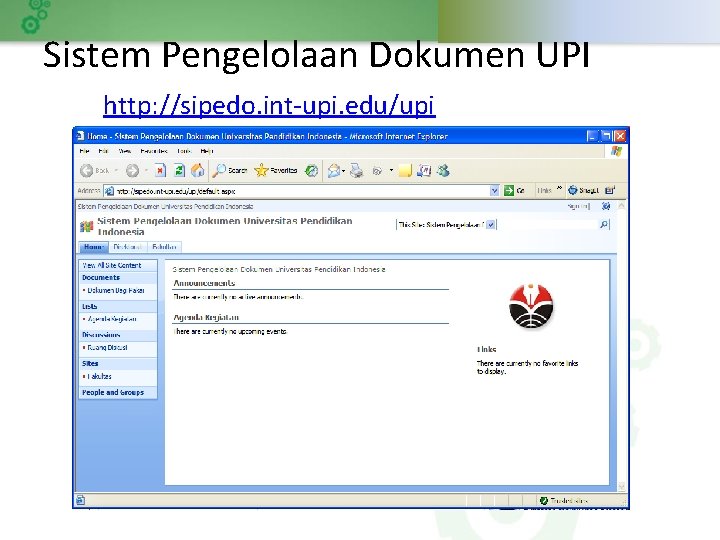Open the Lists heading in the sidebar
This screenshot has height=540, width=720.
click(90, 306)
